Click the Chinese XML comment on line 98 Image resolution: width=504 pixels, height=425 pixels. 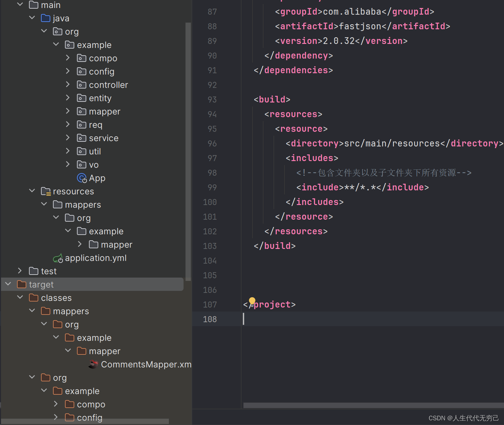coord(384,173)
